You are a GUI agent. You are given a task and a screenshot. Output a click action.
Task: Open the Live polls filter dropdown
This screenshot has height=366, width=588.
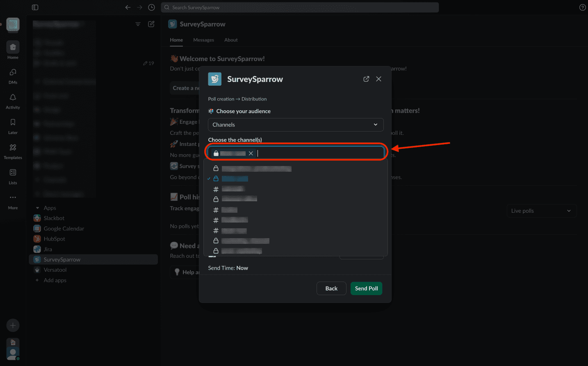tap(541, 211)
